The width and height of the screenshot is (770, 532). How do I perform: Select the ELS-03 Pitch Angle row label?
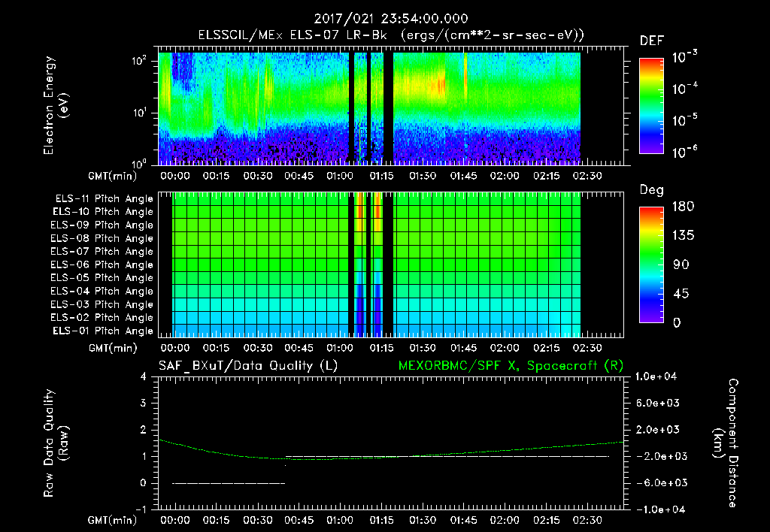[102, 305]
